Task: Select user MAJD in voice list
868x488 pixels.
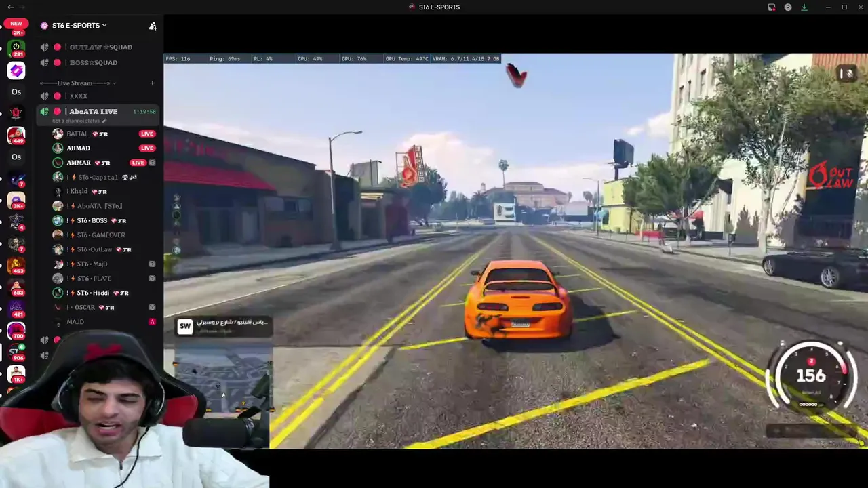Action: pyautogui.click(x=104, y=322)
